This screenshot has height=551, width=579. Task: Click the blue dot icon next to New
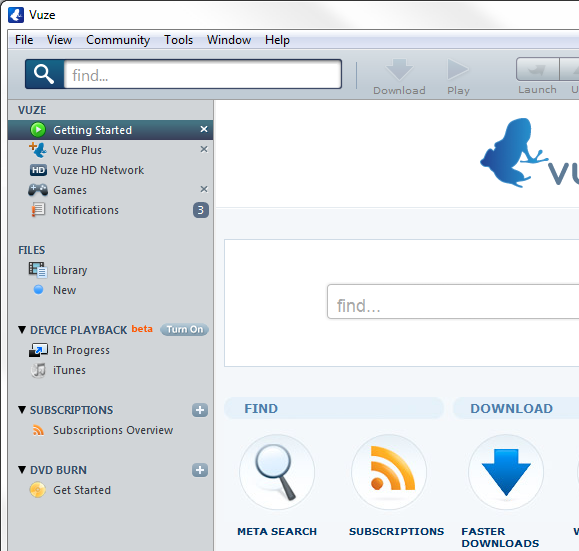click(x=38, y=290)
